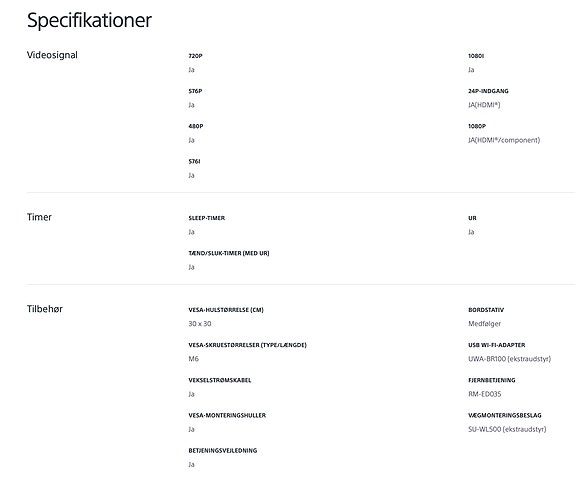Click the UWA-BR100 (ekstraudstyr) value

pyautogui.click(x=509, y=359)
